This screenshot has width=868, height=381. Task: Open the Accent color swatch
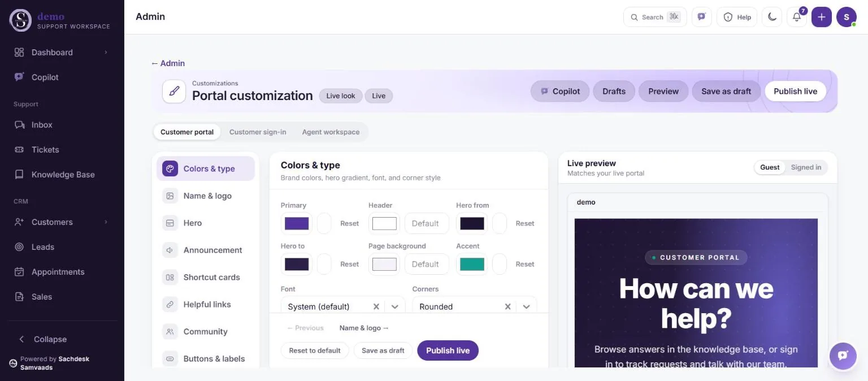click(x=472, y=264)
